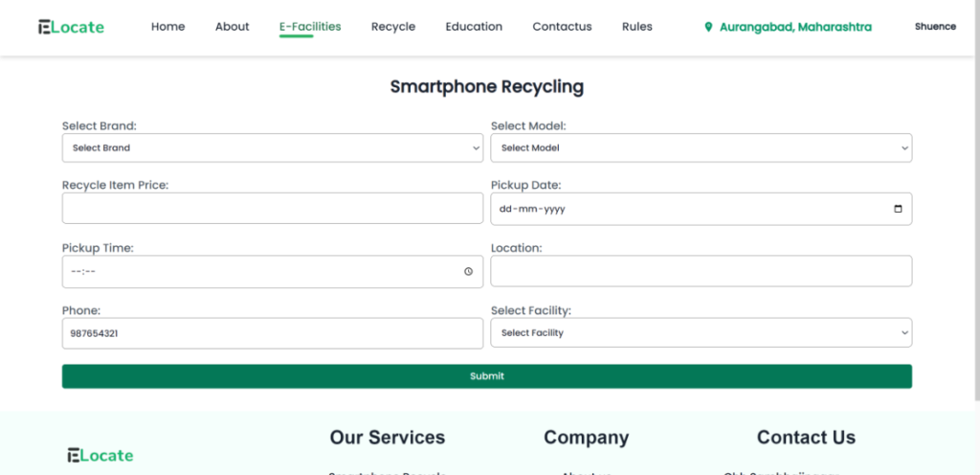This screenshot has width=980, height=475.
Task: Open the Select Facility dropdown
Action: pyautogui.click(x=702, y=333)
